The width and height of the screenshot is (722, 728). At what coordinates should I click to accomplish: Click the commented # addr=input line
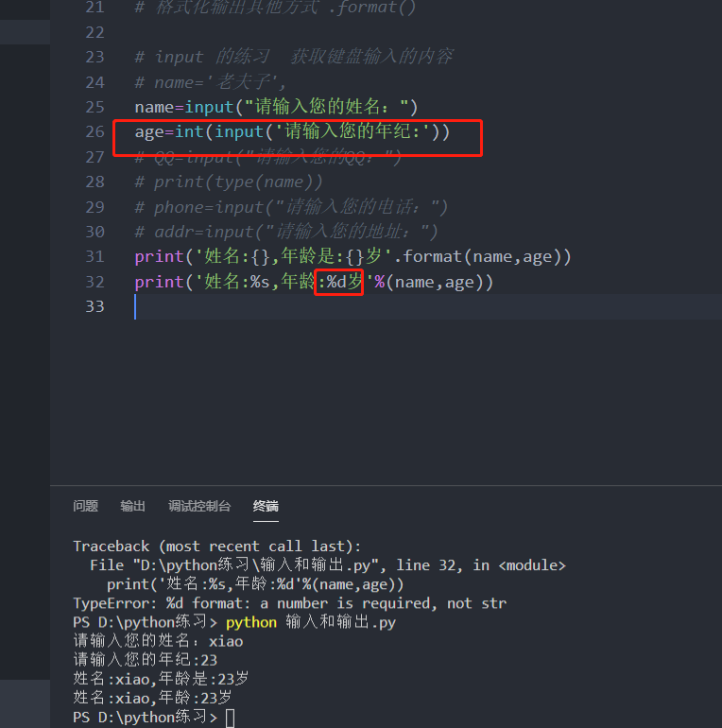(x=286, y=232)
